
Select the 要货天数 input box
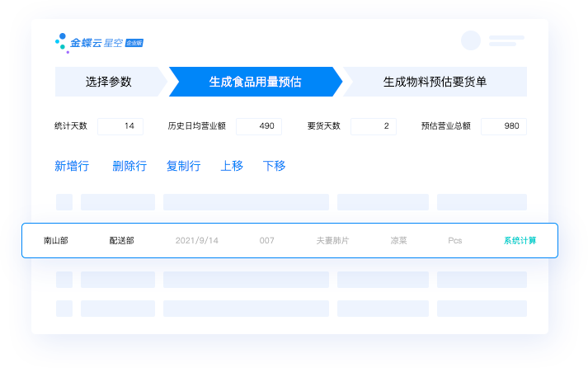point(374,126)
